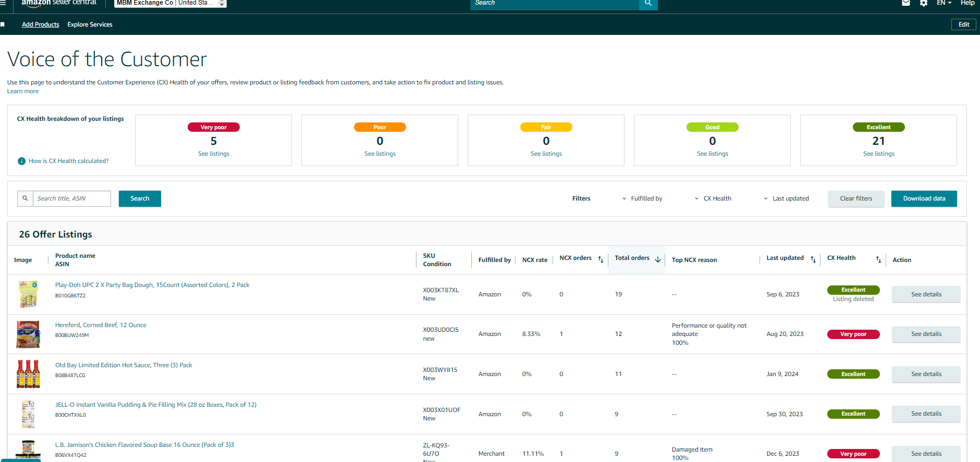Click the JELL-O pudding thumbnail
Image resolution: width=980 pixels, height=462 pixels.
(28, 414)
